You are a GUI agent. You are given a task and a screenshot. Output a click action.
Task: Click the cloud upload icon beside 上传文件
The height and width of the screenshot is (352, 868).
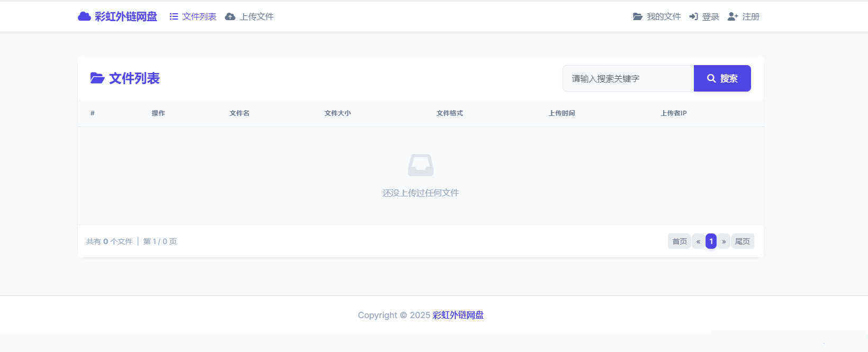point(230,17)
